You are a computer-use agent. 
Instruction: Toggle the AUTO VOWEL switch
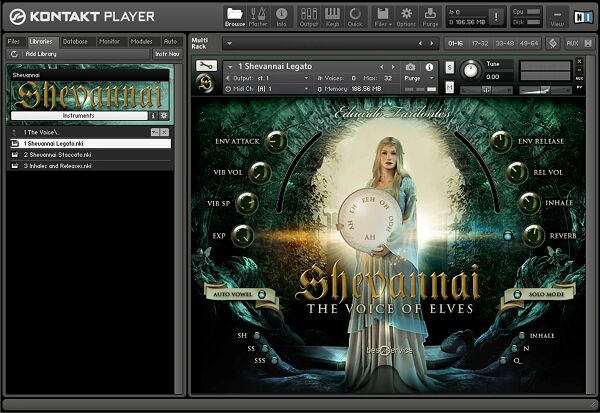[x=262, y=294]
